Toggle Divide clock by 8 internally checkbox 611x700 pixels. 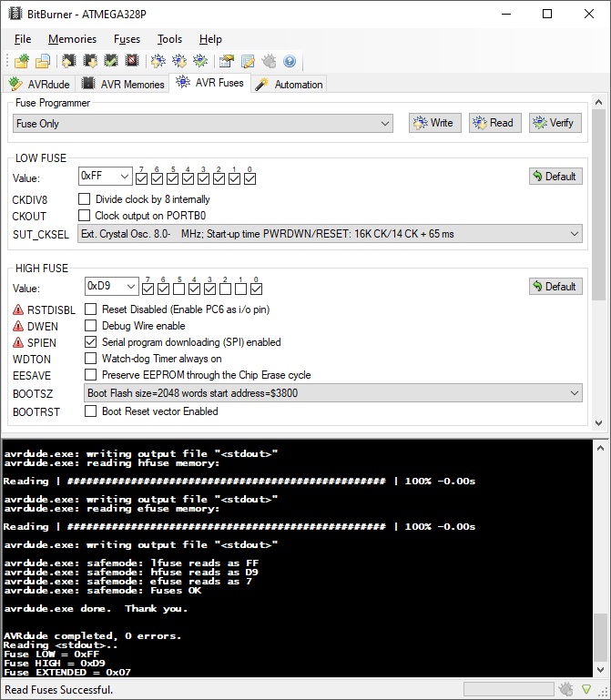84,198
